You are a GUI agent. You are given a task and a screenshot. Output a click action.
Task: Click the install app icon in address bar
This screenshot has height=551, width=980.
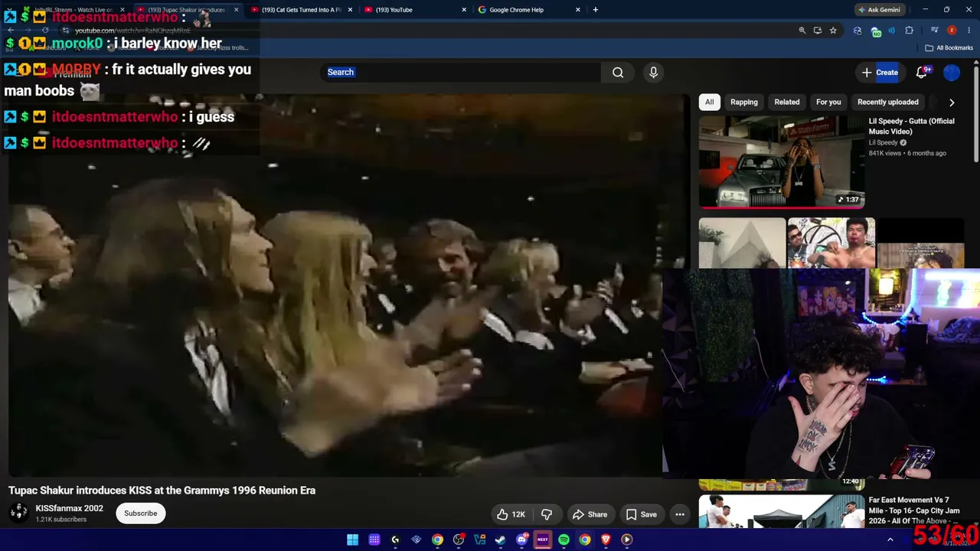pos(818,31)
